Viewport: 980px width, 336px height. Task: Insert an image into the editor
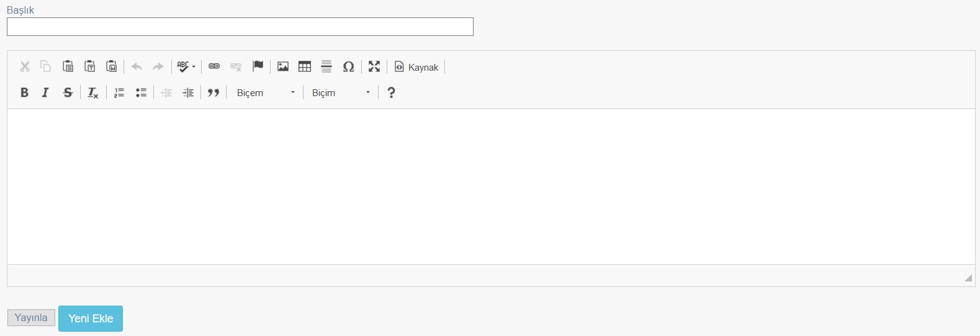click(x=283, y=66)
